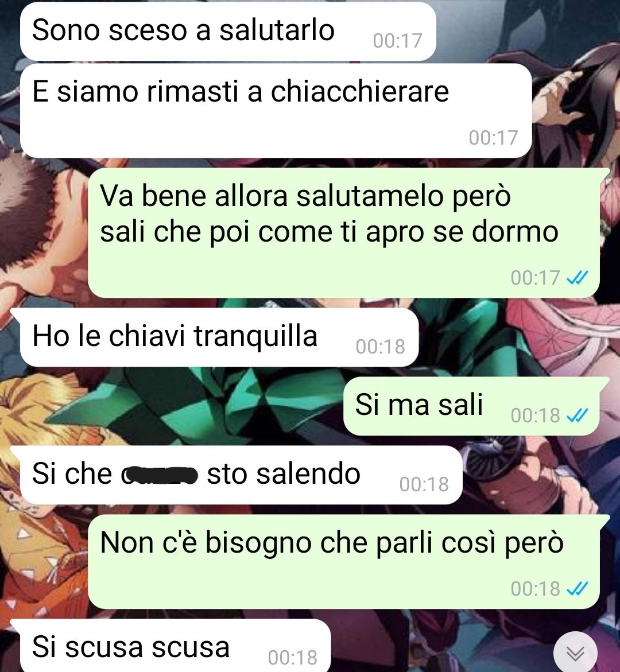The width and height of the screenshot is (620, 672).
Task: Select the 'Si ma sali' sent message
Action: point(472,406)
